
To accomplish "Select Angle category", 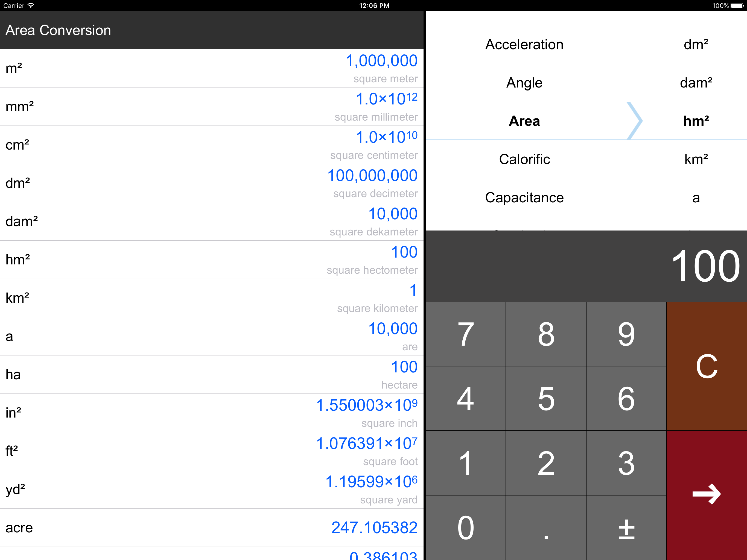I will [x=524, y=83].
